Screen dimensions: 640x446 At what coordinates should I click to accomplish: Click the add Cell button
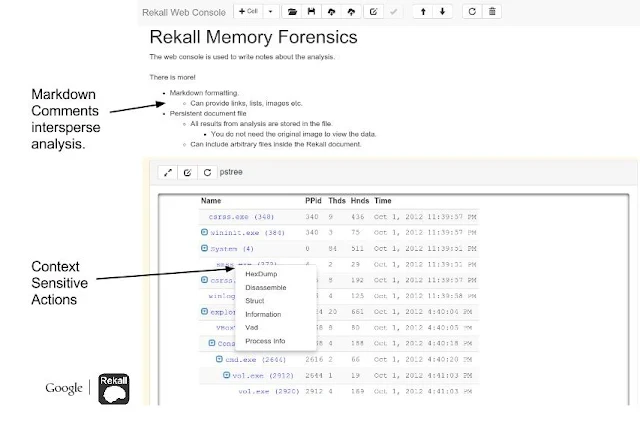[248, 11]
